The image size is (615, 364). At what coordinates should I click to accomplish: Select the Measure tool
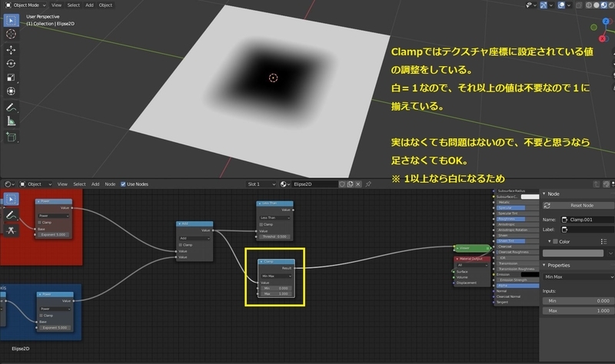pyautogui.click(x=11, y=121)
